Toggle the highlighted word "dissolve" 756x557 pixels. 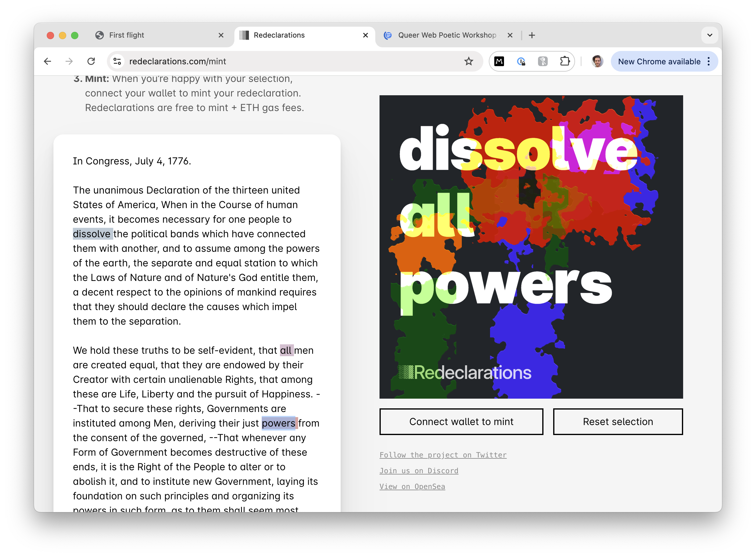92,234
